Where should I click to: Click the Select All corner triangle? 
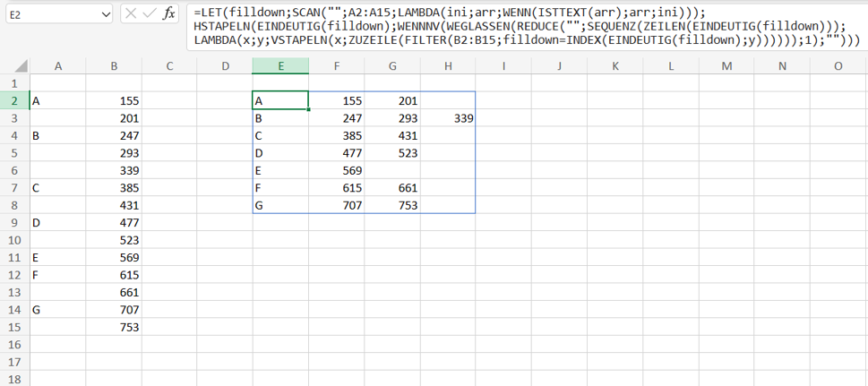21,66
